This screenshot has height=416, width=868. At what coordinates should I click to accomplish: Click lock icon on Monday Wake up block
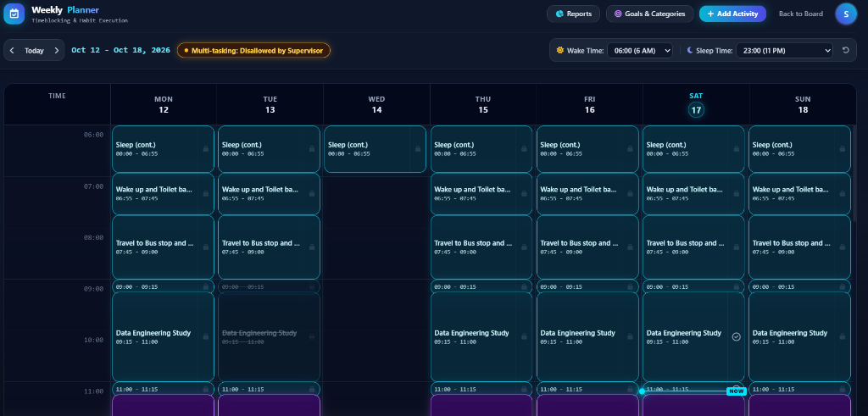click(x=205, y=194)
